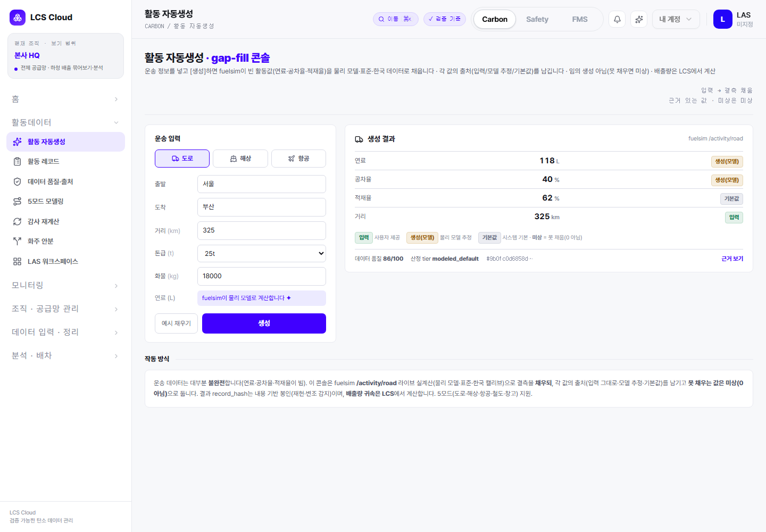Click the LCS Cloud logo icon
The height and width of the screenshot is (532, 766).
[18, 18]
